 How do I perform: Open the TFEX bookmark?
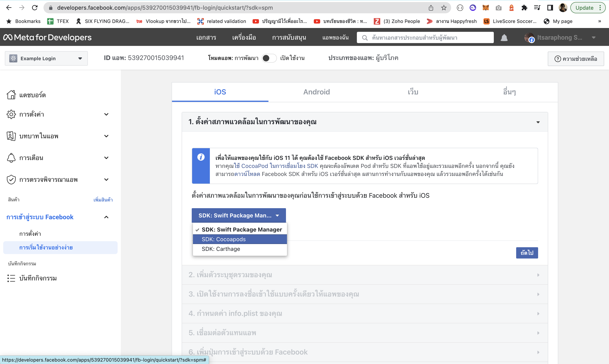pyautogui.click(x=58, y=21)
